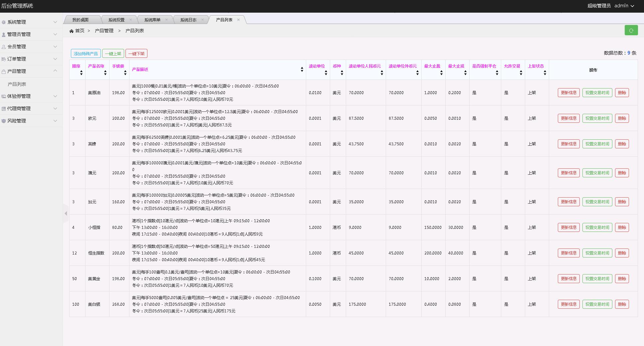Click 一键下架 button
The image size is (644, 346).
(136, 54)
